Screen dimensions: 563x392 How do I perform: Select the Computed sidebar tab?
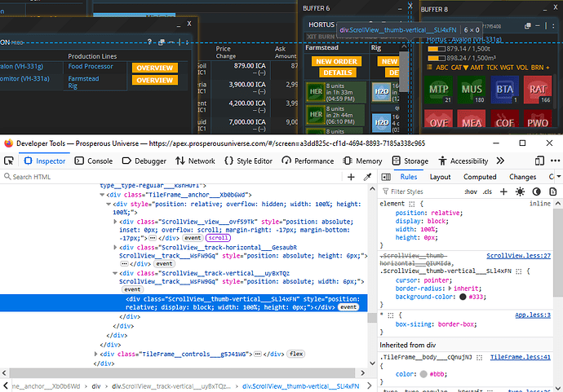(479, 177)
